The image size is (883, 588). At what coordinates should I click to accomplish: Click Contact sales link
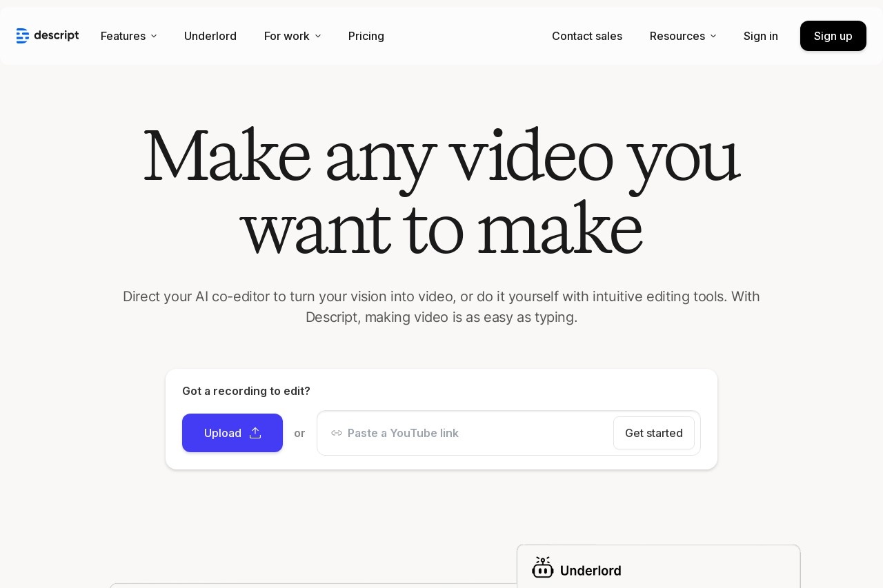pos(587,36)
